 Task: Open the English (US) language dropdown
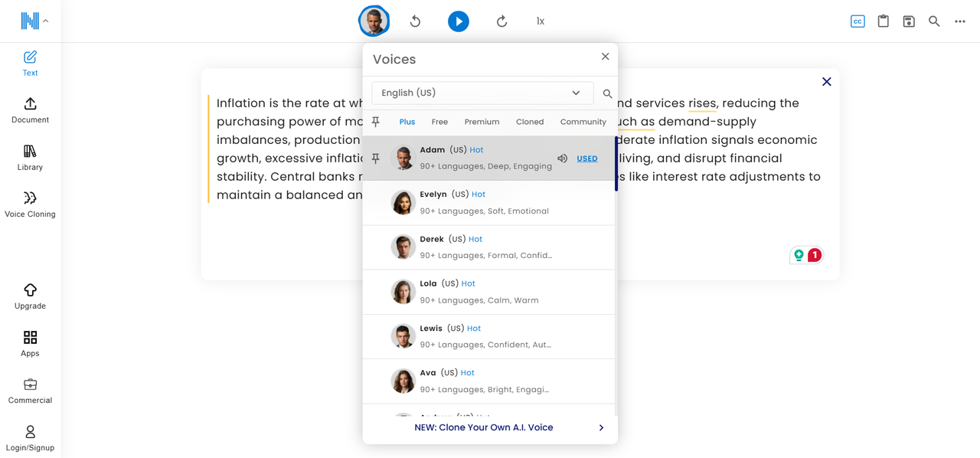point(482,93)
